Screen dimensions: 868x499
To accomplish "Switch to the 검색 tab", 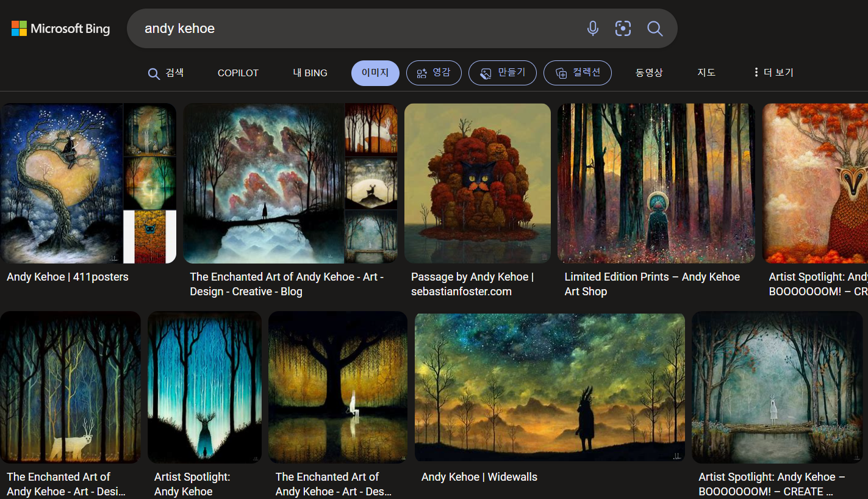I will (x=165, y=73).
